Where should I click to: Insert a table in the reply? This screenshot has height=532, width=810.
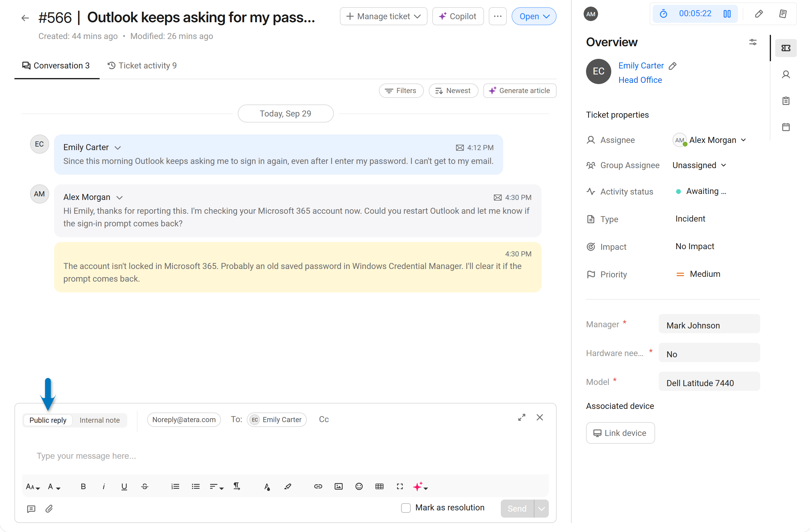[379, 486]
